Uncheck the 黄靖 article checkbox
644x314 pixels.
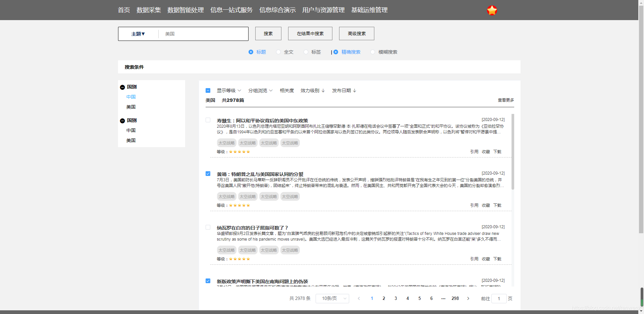click(x=208, y=174)
